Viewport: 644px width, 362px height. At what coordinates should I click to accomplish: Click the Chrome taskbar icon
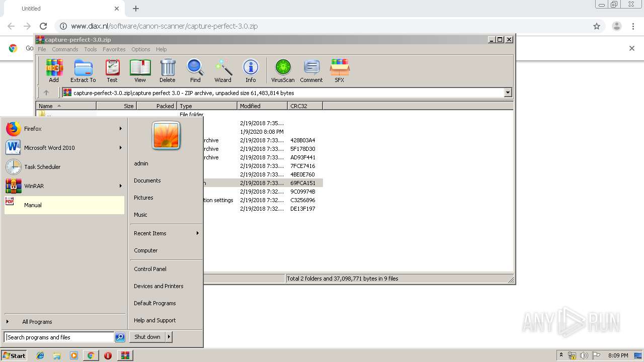coord(91,355)
